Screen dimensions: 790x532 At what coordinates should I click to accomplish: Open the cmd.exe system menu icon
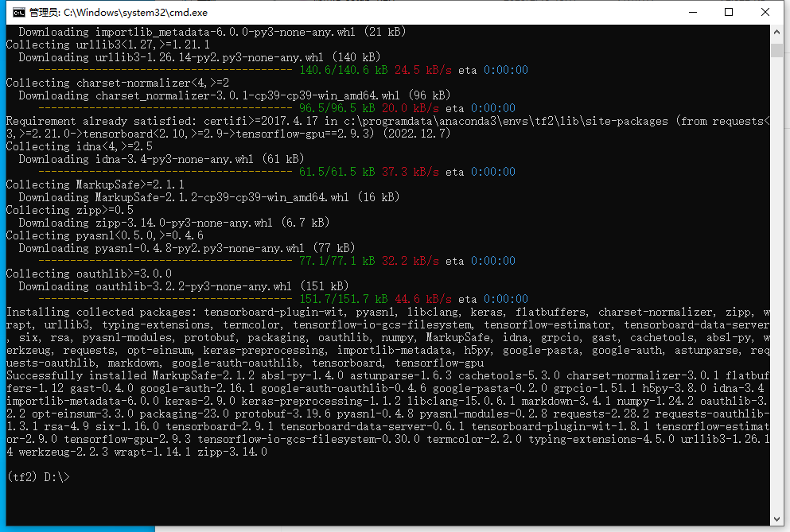click(x=18, y=13)
